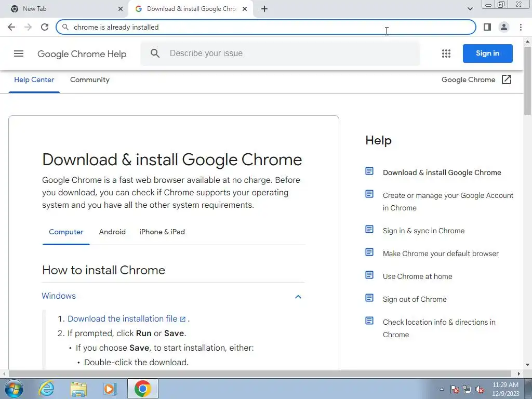Focus the address bar
This screenshot has height=399, width=532.
pos(266,27)
